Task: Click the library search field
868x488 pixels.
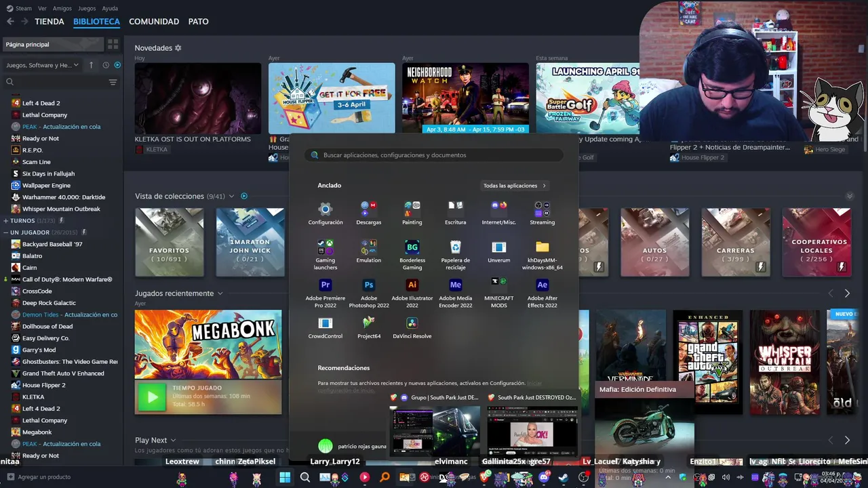Action: coord(56,82)
